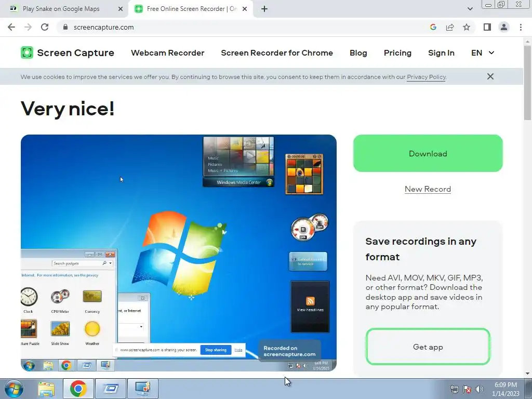Image resolution: width=532 pixels, height=399 pixels.
Task: Click Sign In in the header
Action: click(x=441, y=53)
